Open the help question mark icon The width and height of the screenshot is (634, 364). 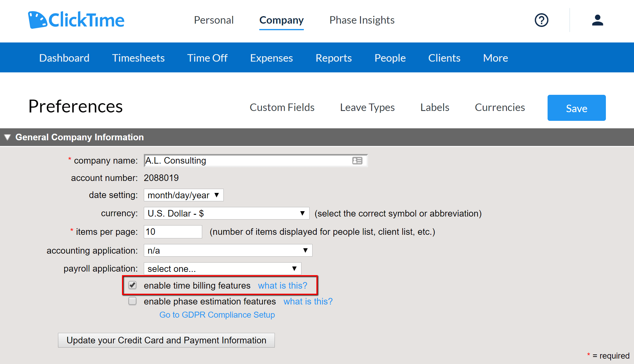(x=541, y=20)
